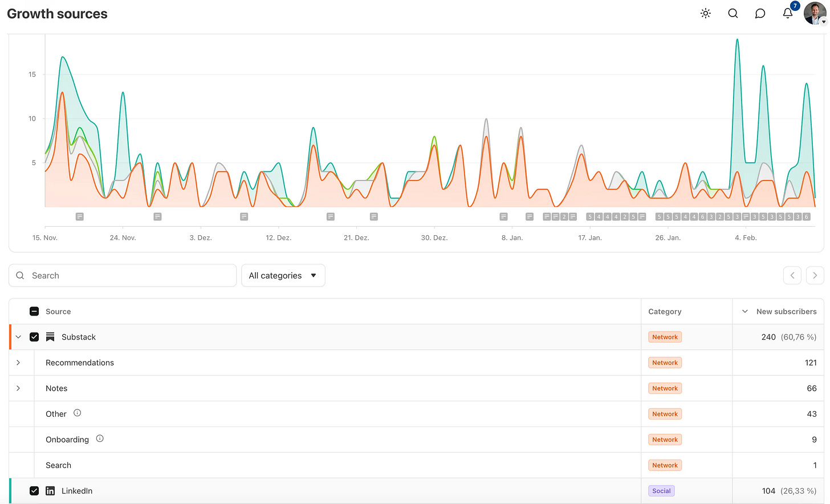This screenshot has width=830, height=504.
Task: Expand the Recommendations row
Action: (18, 363)
